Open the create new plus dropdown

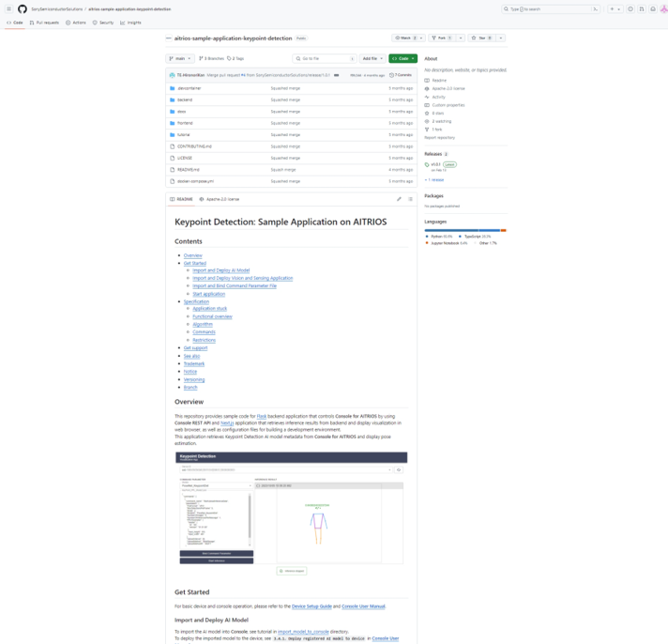(x=615, y=9)
